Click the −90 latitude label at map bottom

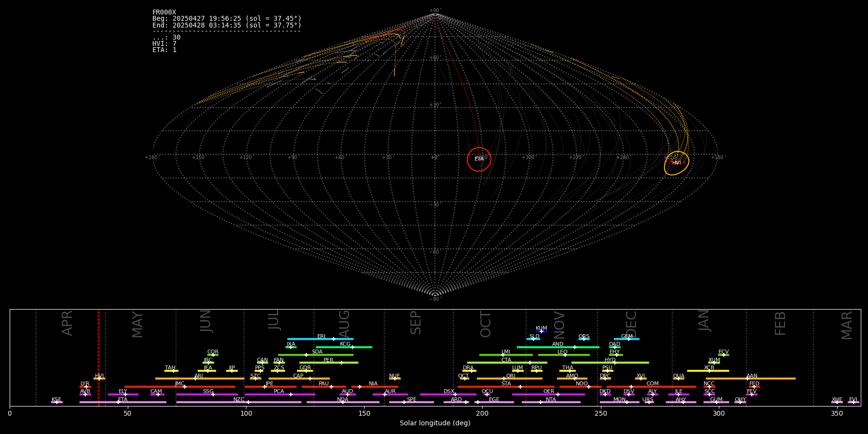(x=434, y=299)
